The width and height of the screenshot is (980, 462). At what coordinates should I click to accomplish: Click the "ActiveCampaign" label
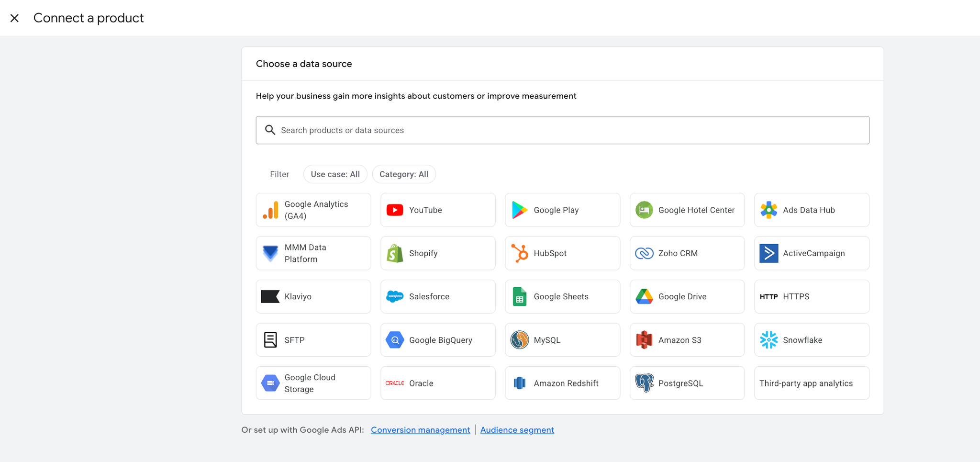coord(814,253)
